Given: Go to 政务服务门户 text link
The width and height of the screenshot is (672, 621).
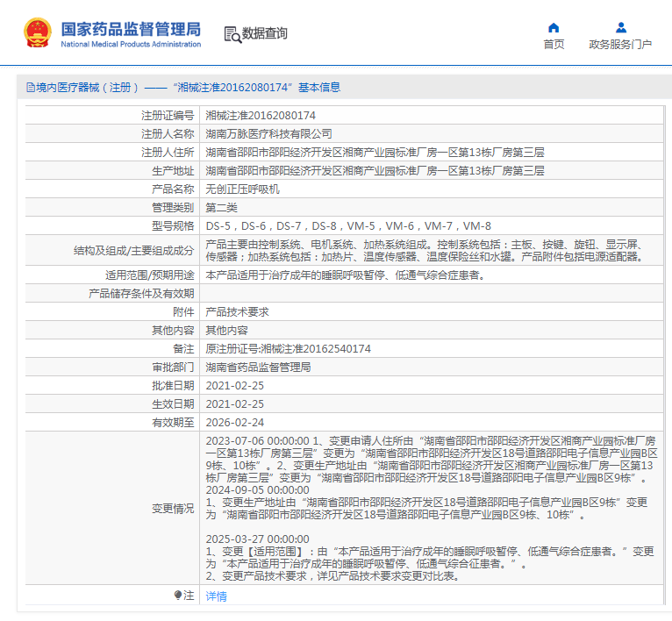Looking at the screenshot, I should [620, 45].
